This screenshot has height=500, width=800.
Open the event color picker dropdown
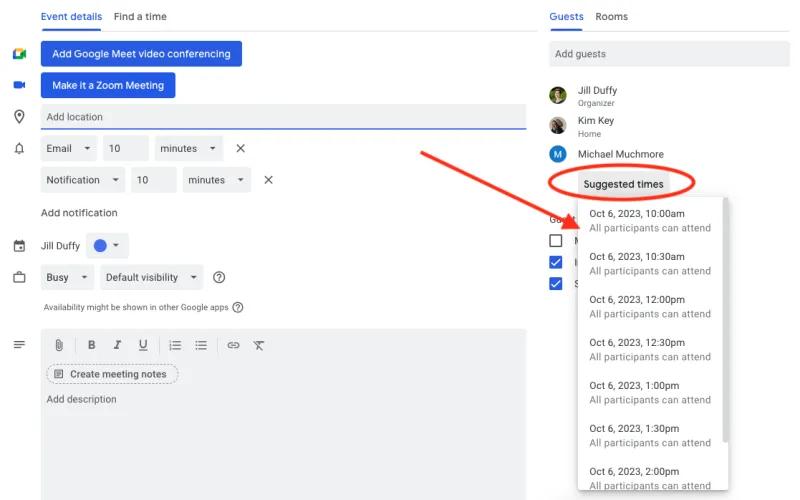click(107, 245)
